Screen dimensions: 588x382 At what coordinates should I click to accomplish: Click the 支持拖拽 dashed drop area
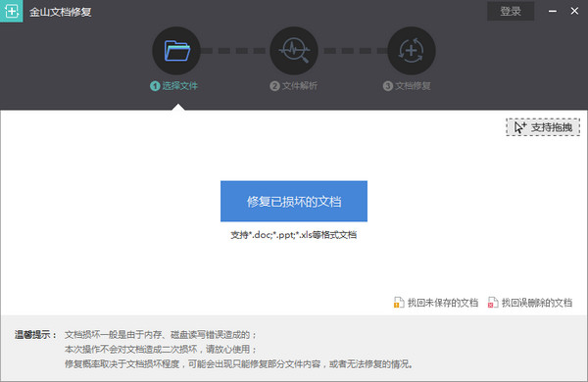tap(543, 127)
